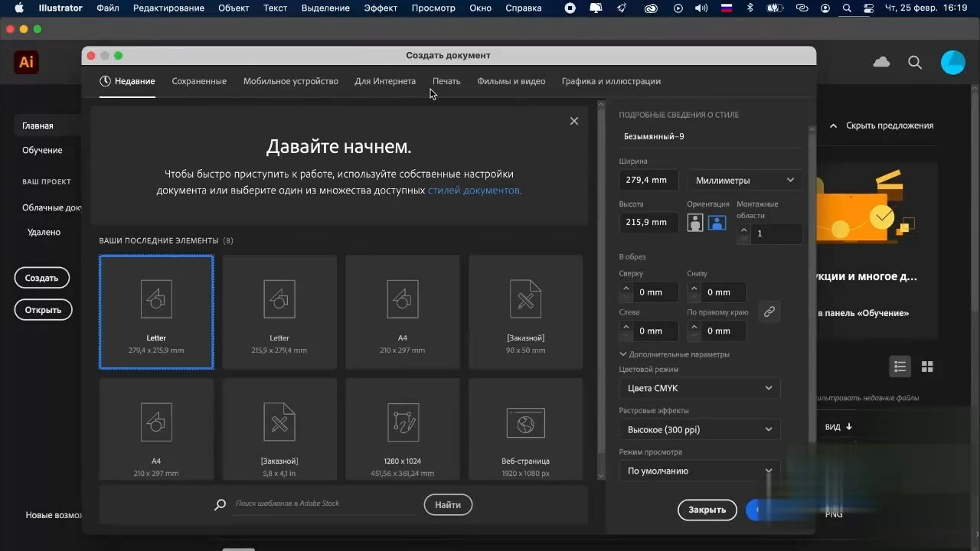Viewport: 980px width, 551px height.
Task: Increase the Монтажные области artboards stepper
Action: point(743,230)
